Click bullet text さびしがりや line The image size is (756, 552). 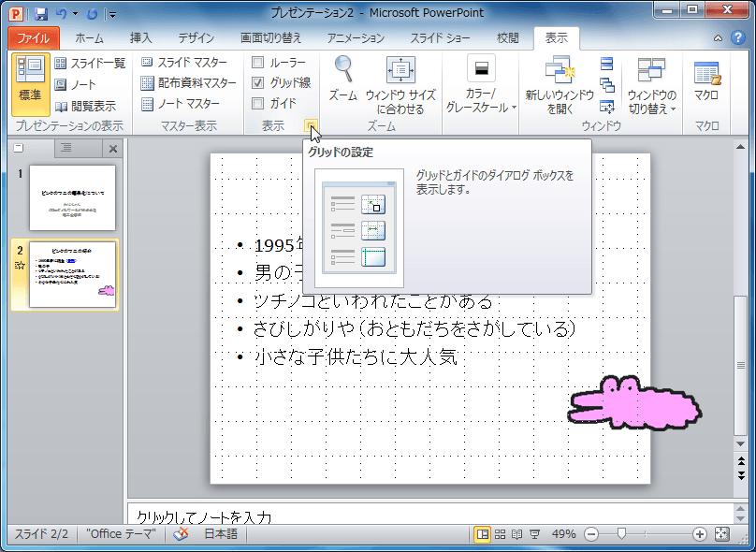pos(414,328)
